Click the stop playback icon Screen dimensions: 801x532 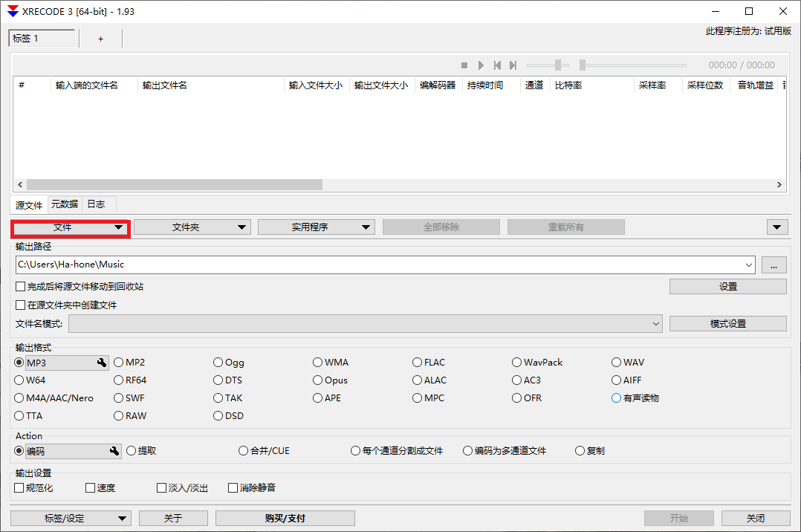(x=464, y=65)
